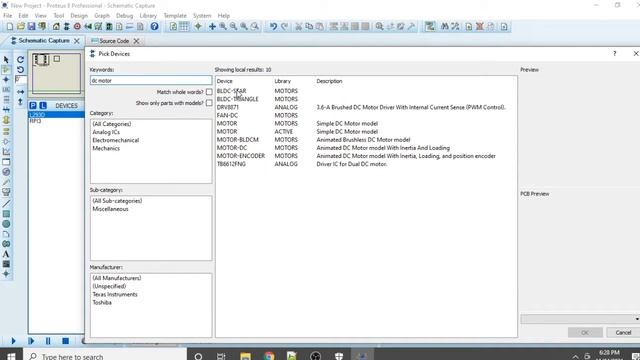Select Miscellaneous sub-category
The image size is (640, 360).
tap(110, 209)
